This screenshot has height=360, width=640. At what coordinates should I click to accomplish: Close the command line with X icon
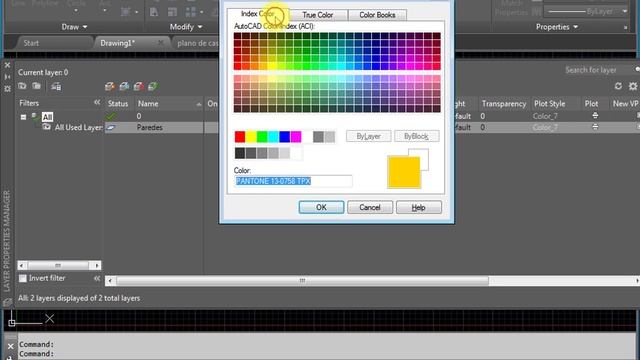[x=11, y=347]
